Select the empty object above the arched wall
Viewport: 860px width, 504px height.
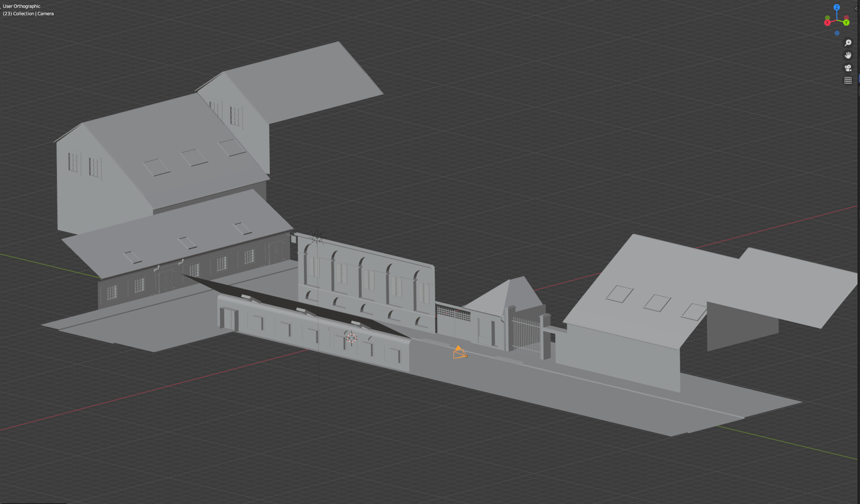tap(318, 237)
